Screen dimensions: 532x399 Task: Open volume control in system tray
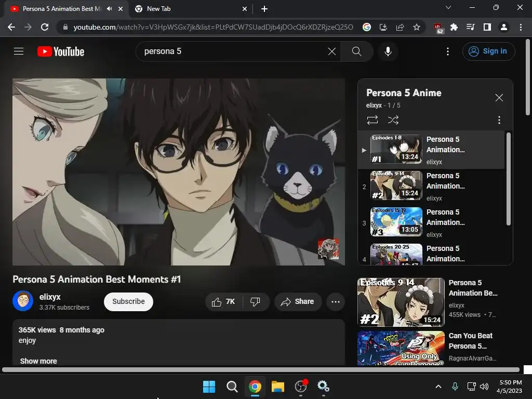(x=484, y=387)
